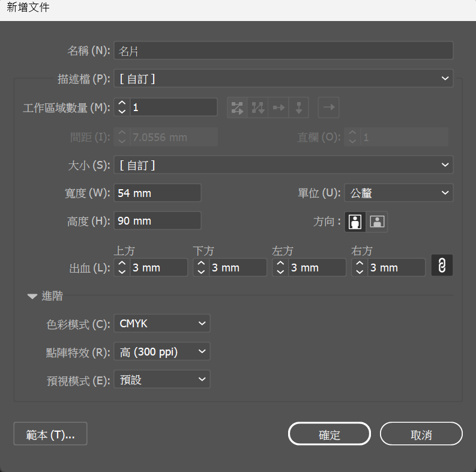Open the 範本 (T)... templates button

(50, 434)
